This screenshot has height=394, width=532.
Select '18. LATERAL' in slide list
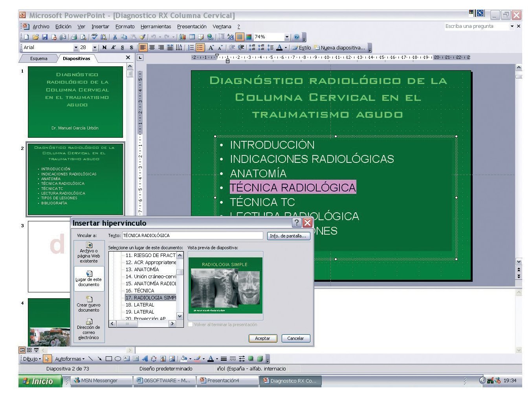tap(144, 305)
